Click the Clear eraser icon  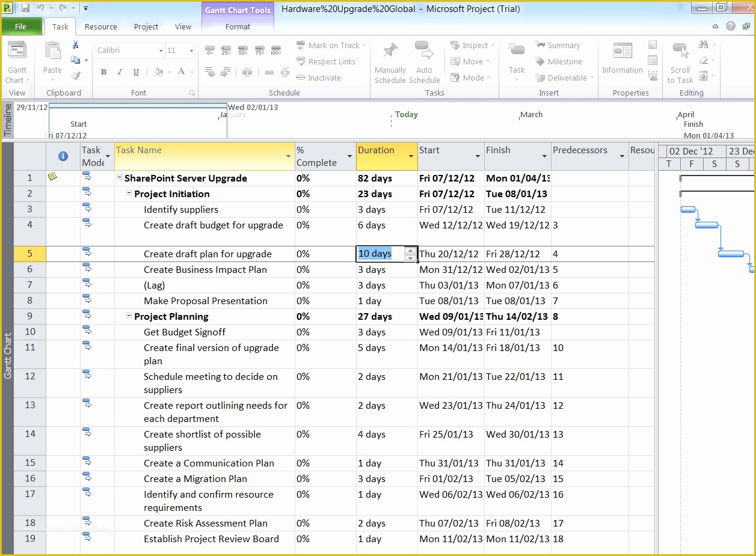(x=703, y=60)
